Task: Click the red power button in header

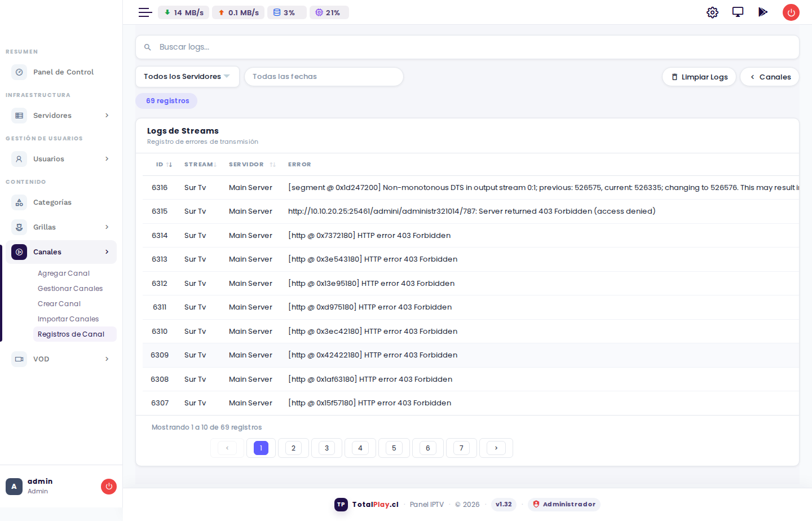Action: (x=791, y=12)
